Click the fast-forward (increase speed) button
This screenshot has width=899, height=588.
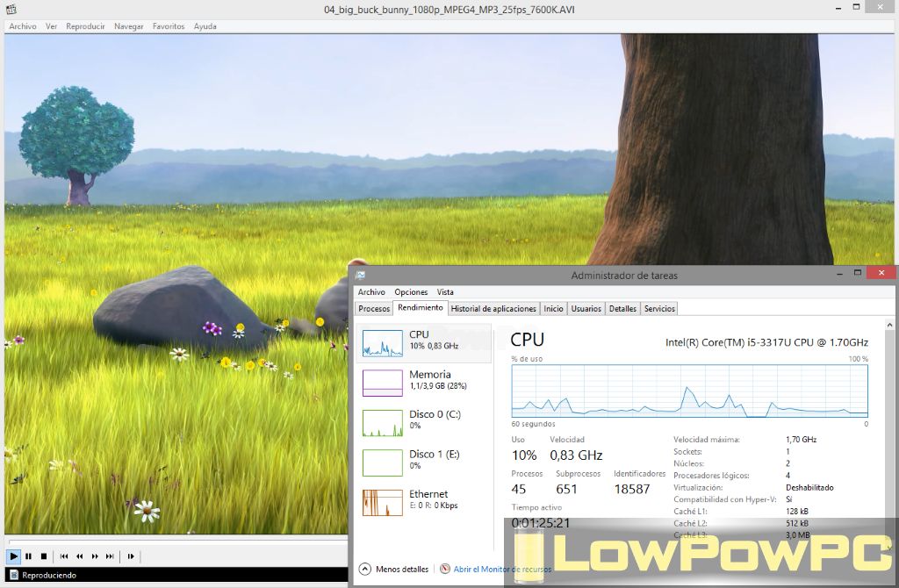coord(95,556)
